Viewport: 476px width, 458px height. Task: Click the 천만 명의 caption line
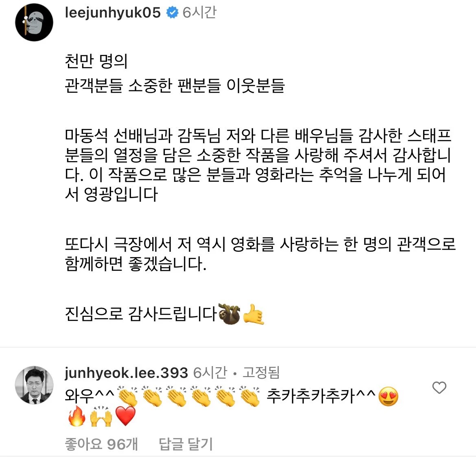[96, 61]
